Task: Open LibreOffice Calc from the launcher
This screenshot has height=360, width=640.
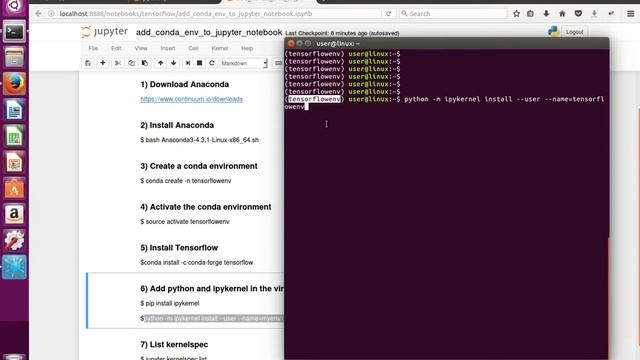Action: [14, 136]
